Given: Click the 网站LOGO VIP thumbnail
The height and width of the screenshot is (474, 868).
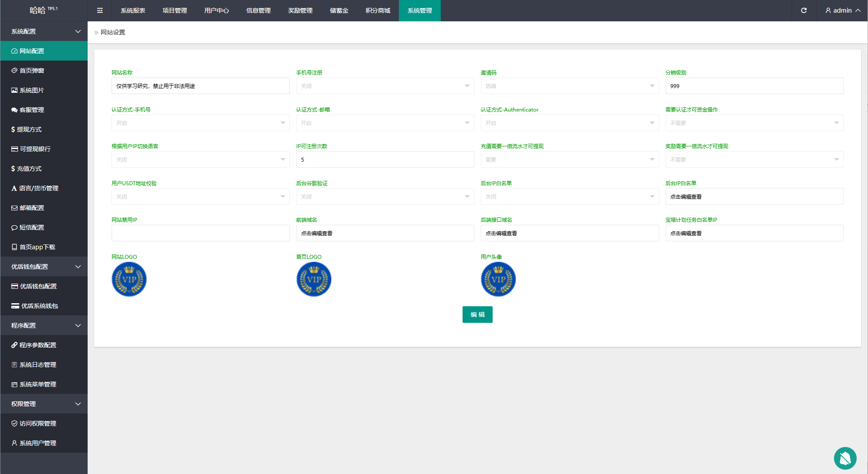Looking at the screenshot, I should tap(129, 279).
